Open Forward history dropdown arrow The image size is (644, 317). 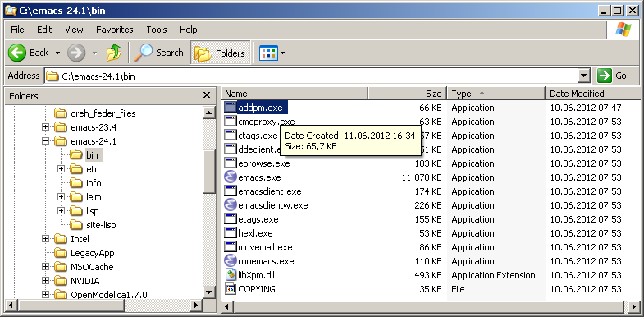click(x=95, y=53)
